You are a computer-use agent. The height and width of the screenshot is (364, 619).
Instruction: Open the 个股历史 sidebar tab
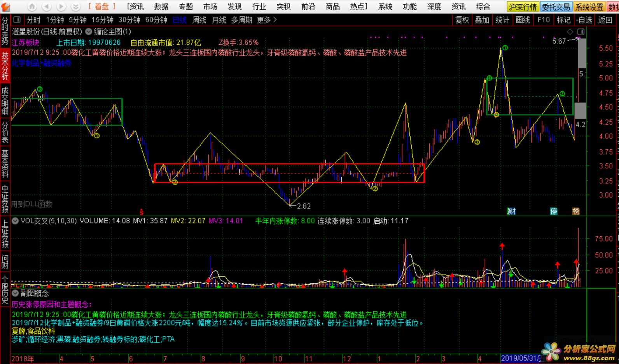tap(5, 289)
